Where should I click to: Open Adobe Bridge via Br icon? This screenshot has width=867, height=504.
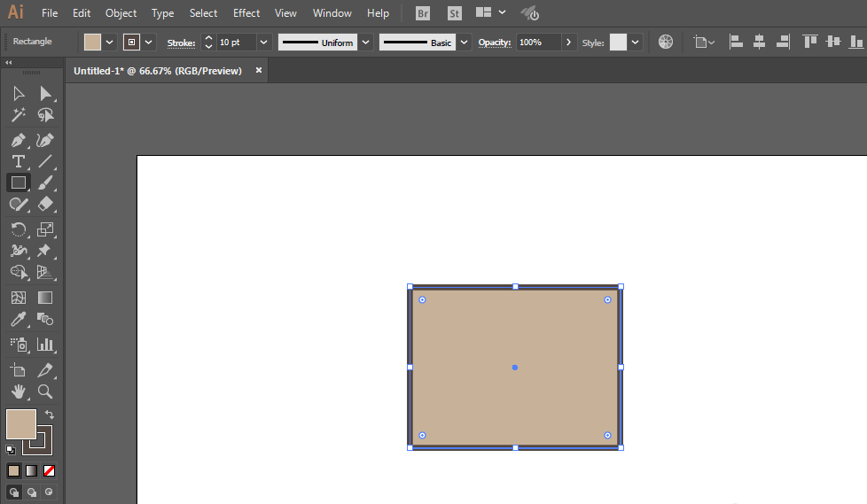(x=423, y=13)
